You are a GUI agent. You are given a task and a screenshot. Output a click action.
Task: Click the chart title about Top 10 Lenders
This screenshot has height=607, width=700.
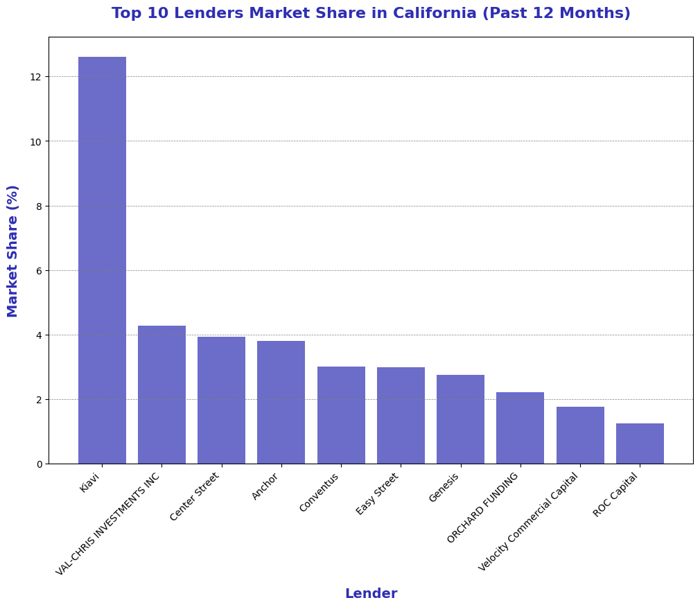tap(371, 13)
